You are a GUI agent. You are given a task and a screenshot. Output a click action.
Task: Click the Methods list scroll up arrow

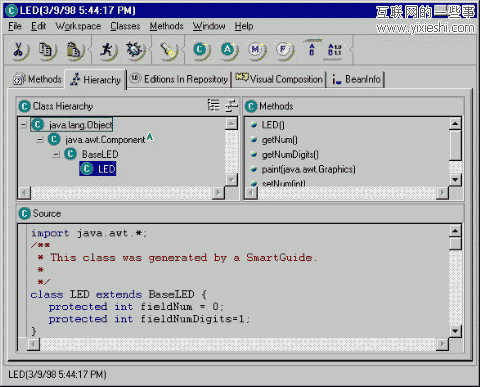pyautogui.click(x=455, y=124)
